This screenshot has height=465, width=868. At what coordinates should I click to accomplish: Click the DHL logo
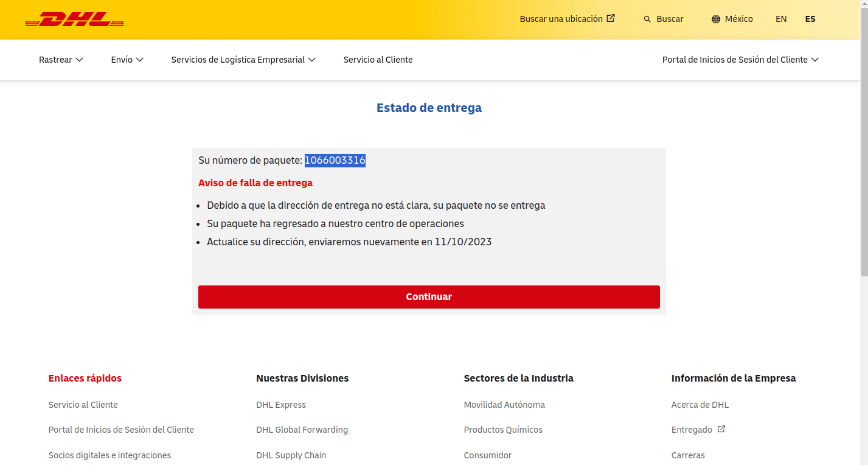click(x=74, y=19)
